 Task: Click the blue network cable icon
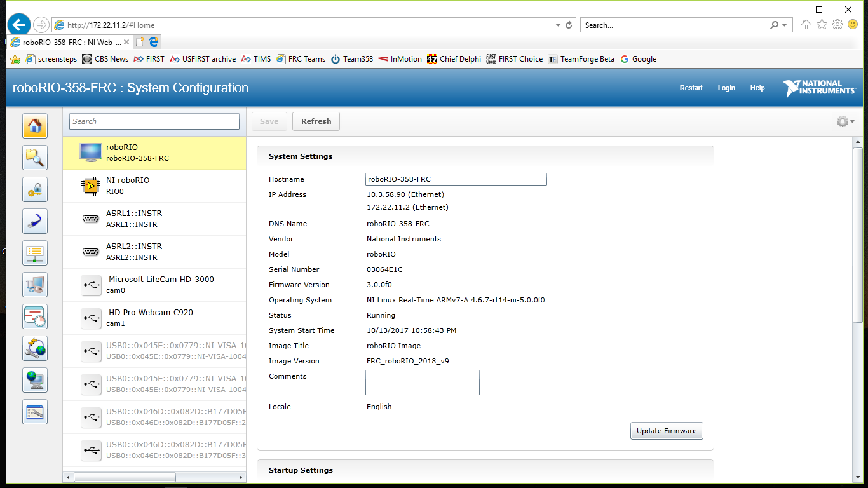coord(35,220)
